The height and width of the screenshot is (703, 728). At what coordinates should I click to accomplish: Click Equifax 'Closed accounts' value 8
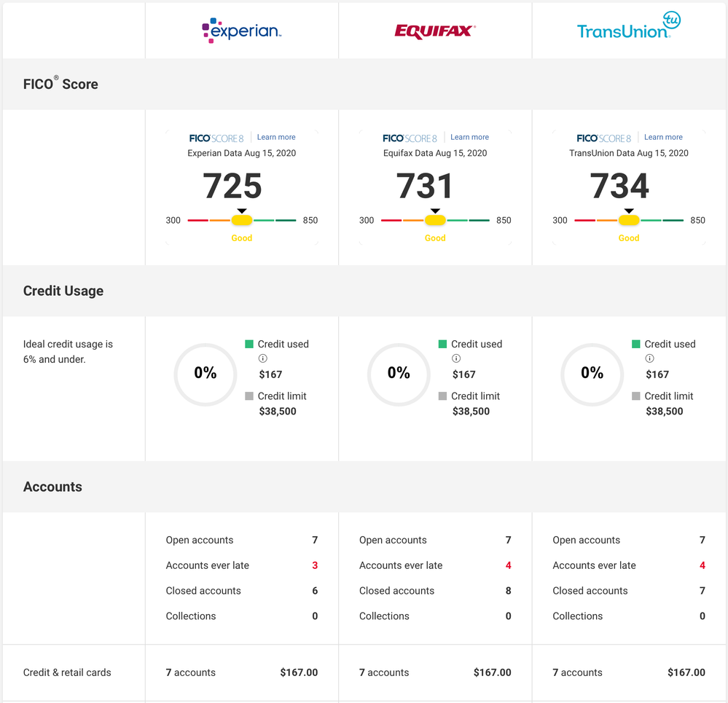[509, 591]
